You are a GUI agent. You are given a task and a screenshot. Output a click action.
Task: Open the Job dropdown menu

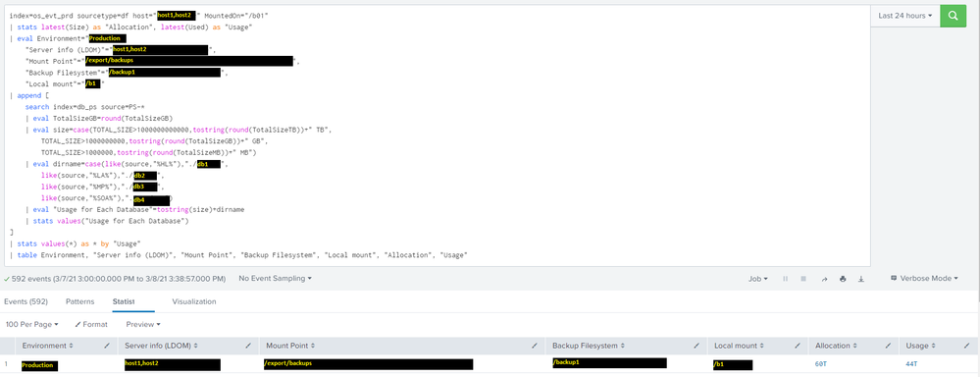tap(758, 279)
